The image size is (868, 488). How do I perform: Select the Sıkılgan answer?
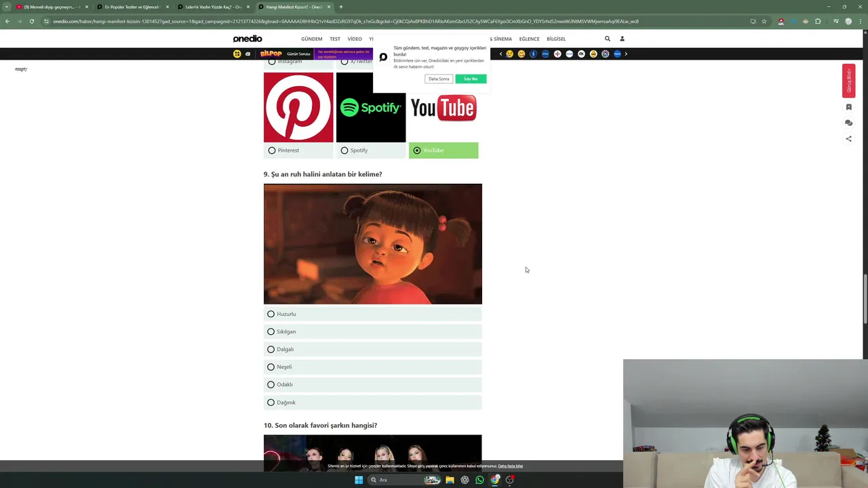[x=372, y=331]
